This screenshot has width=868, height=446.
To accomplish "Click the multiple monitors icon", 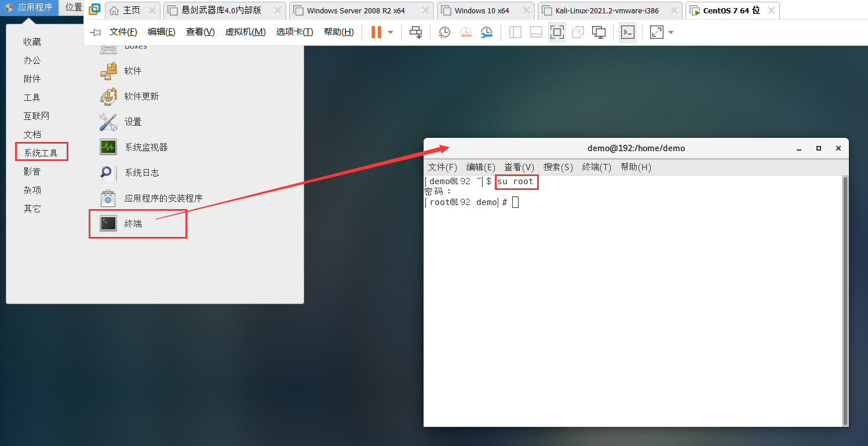I will [599, 32].
